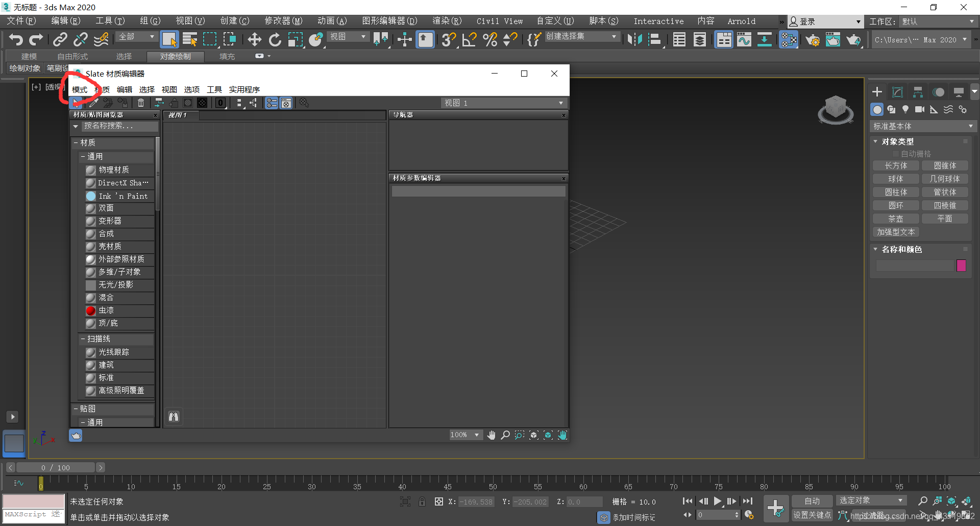Click the sign-in account button
Screen dimensions: 980x526
[x=825, y=21]
